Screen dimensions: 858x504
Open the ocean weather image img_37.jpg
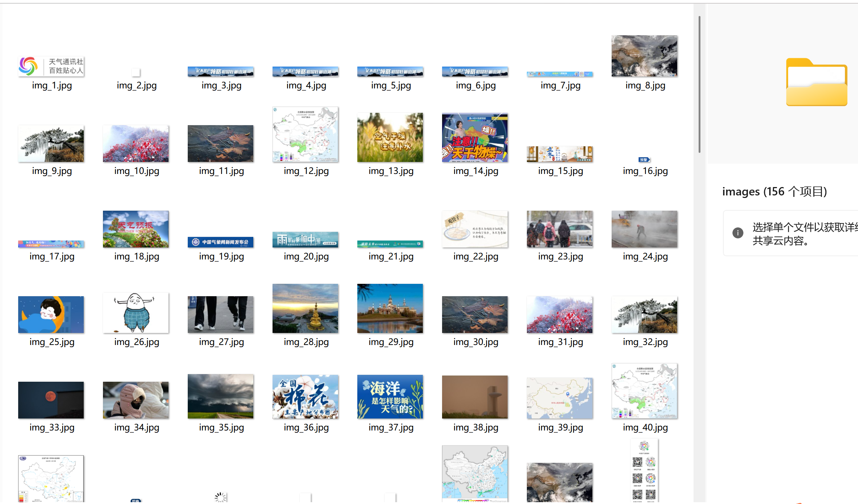(x=390, y=397)
